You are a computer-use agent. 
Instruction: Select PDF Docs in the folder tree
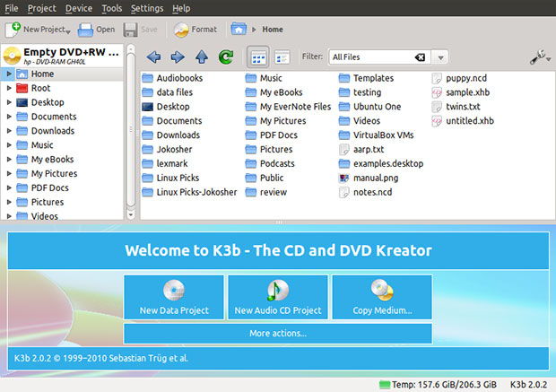[x=42, y=187]
